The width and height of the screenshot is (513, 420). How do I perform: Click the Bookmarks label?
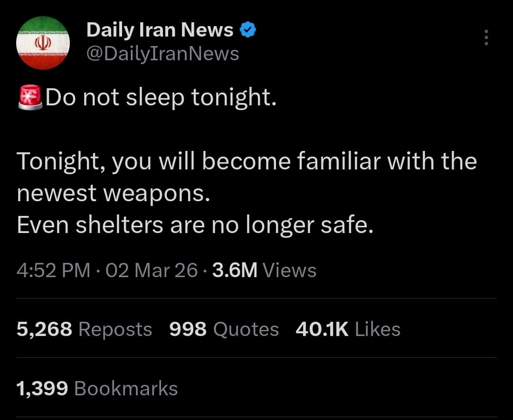click(x=126, y=388)
